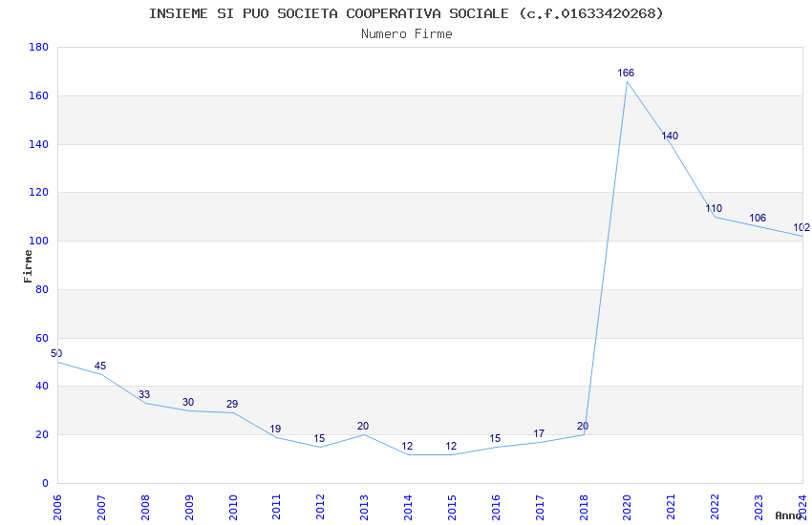This screenshot has width=812, height=525.
Task: Click the 2011 x-axis tick label
Action: point(276,507)
